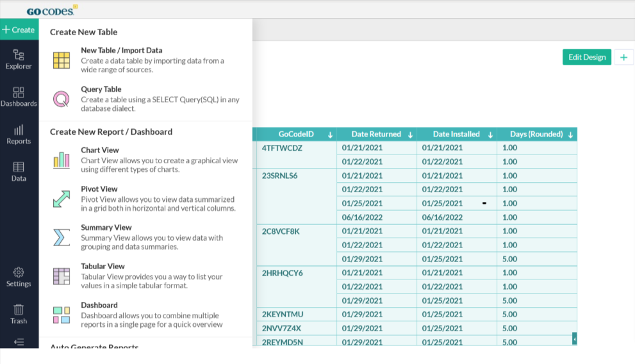Open the Settings gear in sidebar
This screenshot has width=635, height=364.
tap(19, 277)
